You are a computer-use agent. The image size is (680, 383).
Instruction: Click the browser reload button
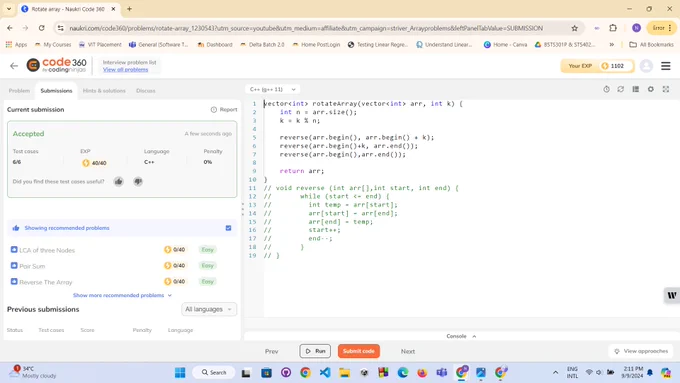click(42, 28)
